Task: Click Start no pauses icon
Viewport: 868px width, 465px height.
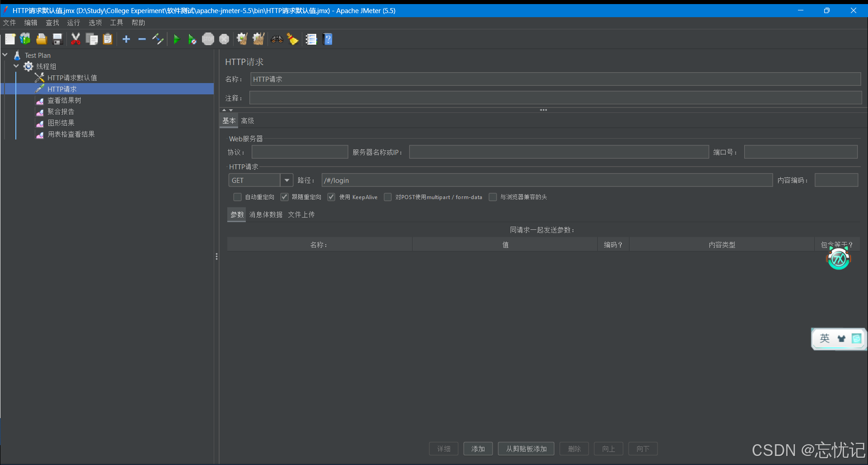Action: pyautogui.click(x=192, y=39)
